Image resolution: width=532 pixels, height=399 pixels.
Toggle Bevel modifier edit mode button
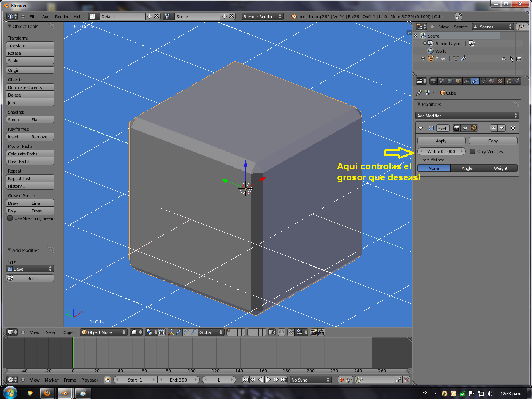pyautogui.click(x=473, y=128)
